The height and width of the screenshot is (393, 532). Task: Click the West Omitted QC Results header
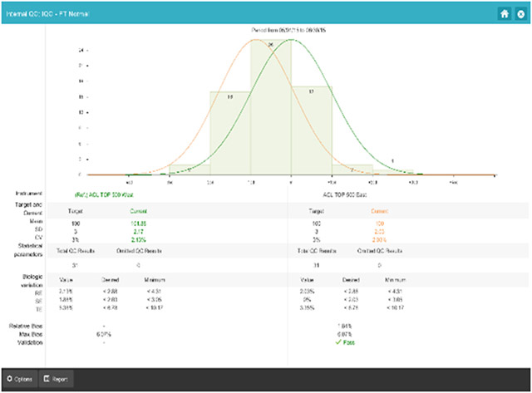[139, 251]
